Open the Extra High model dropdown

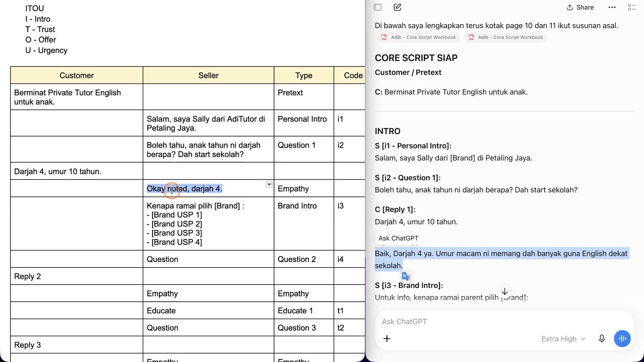(x=563, y=339)
